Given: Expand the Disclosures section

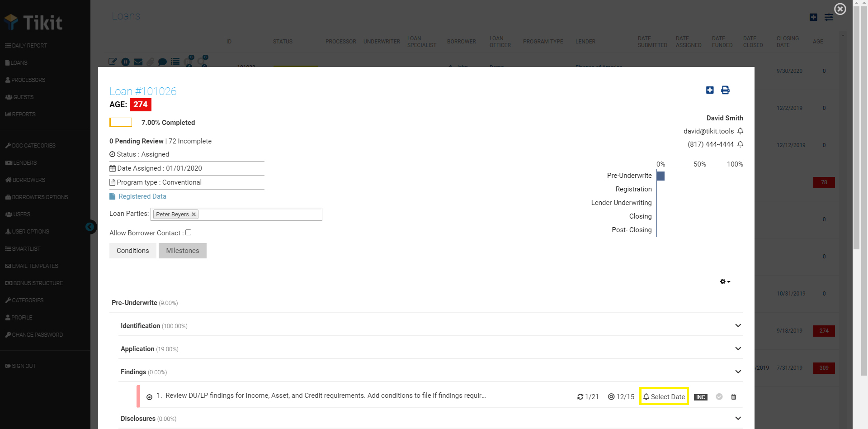Looking at the screenshot, I should 738,418.
